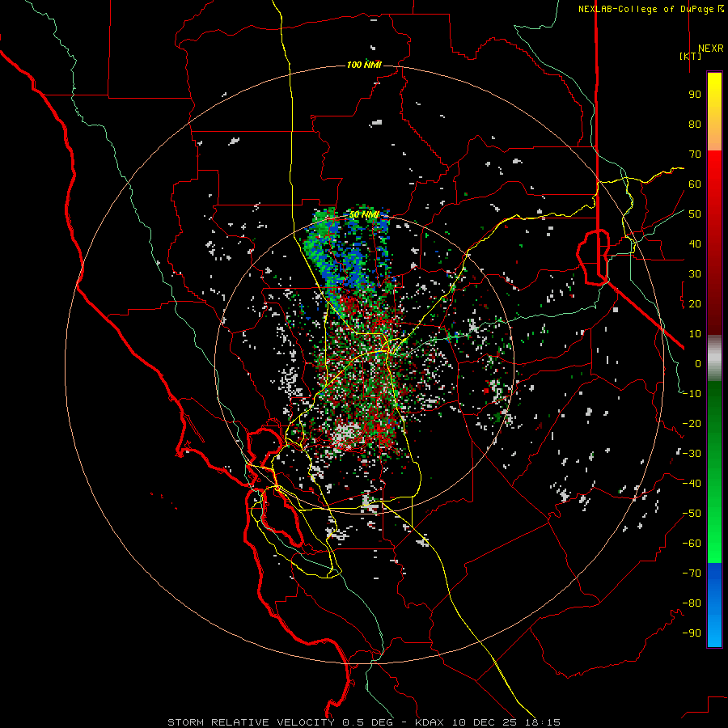Select the -40 value on velocity scale
Viewport: 728px width, 728px height.
(692, 484)
